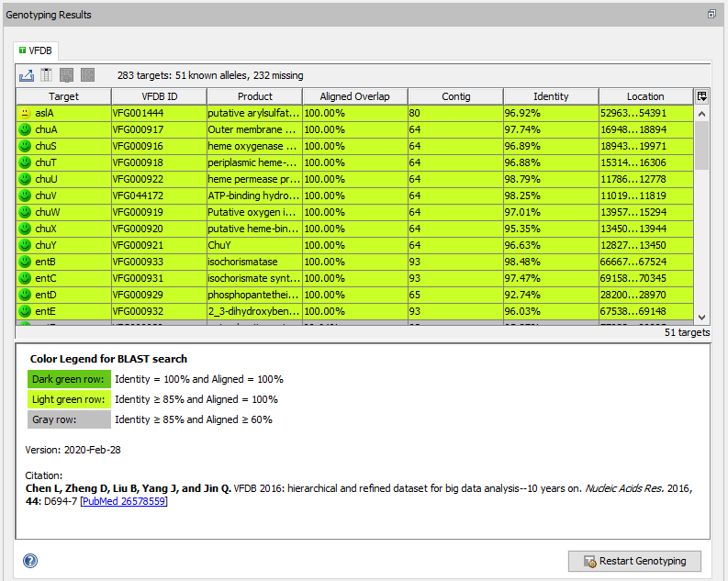
Task: Click the Light green row legend swatch
Action: pyautogui.click(x=69, y=399)
